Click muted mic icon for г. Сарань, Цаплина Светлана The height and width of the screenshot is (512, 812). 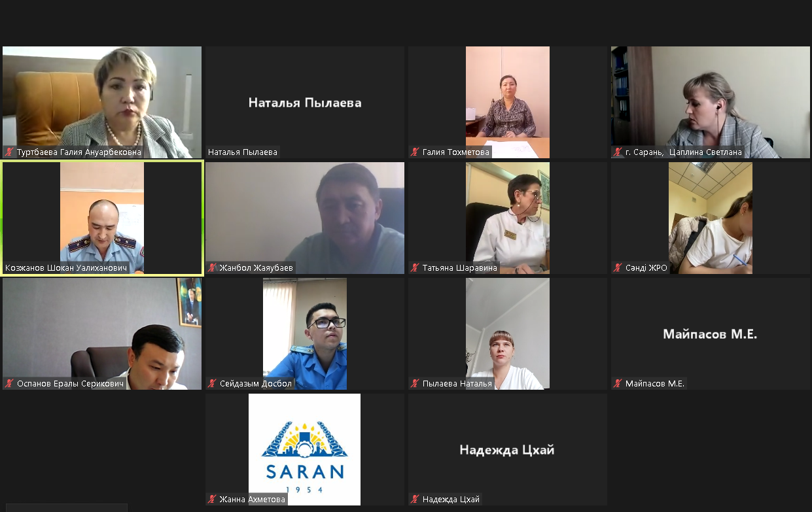pyautogui.click(x=618, y=152)
